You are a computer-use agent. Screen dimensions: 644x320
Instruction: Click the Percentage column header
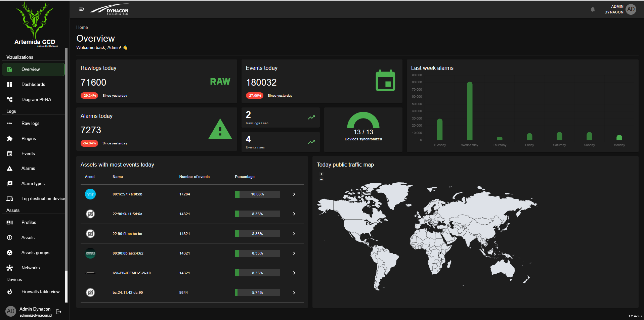[245, 177]
